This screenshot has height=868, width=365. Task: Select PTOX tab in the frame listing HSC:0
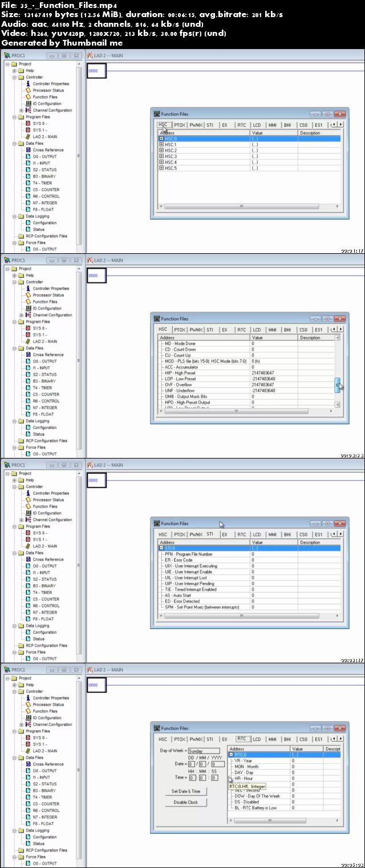coord(180,125)
